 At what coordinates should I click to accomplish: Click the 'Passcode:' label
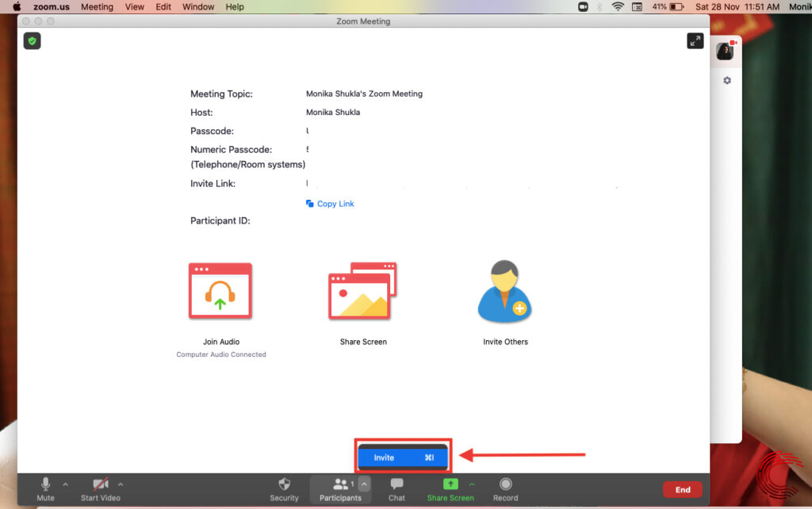coord(212,131)
